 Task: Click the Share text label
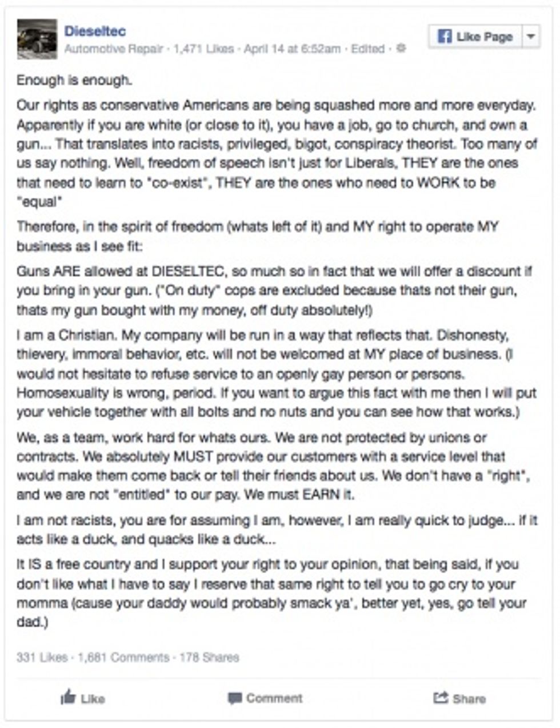coord(469,698)
